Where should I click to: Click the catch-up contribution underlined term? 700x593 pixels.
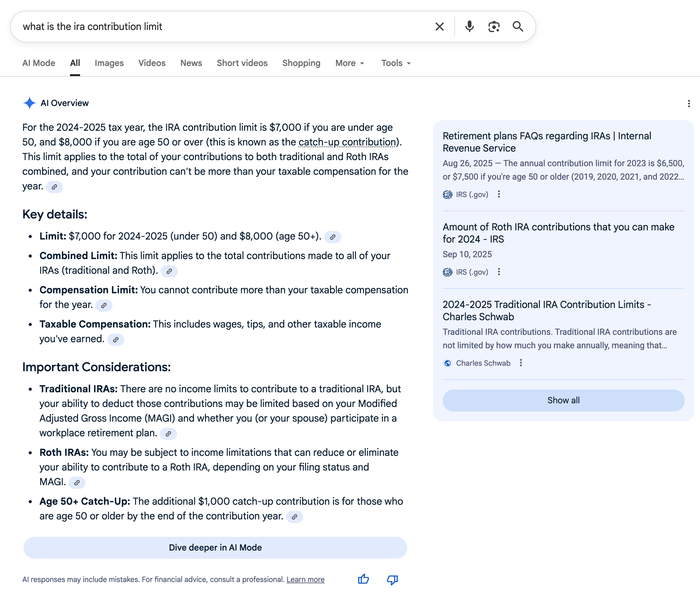347,142
